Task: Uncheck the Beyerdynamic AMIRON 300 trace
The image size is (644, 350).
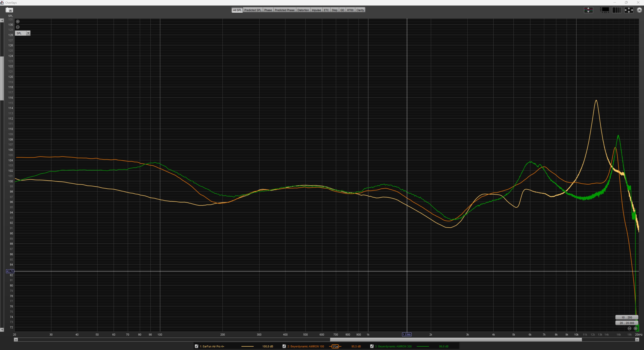Action: pyautogui.click(x=372, y=346)
